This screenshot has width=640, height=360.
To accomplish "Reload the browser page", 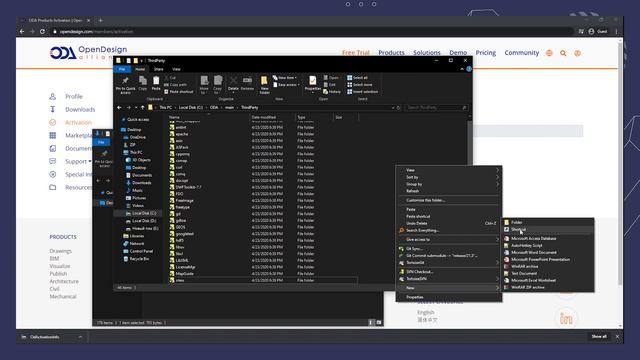I will point(42,31).
